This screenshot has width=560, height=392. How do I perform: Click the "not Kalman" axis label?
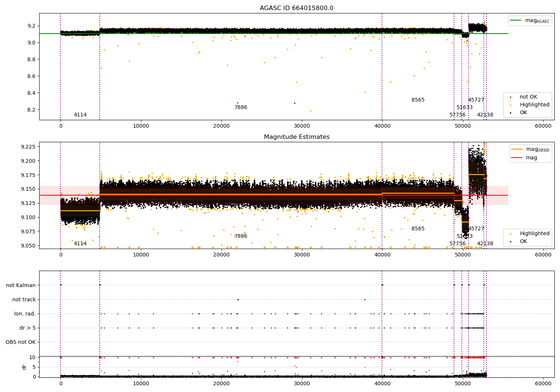pyautogui.click(x=21, y=286)
